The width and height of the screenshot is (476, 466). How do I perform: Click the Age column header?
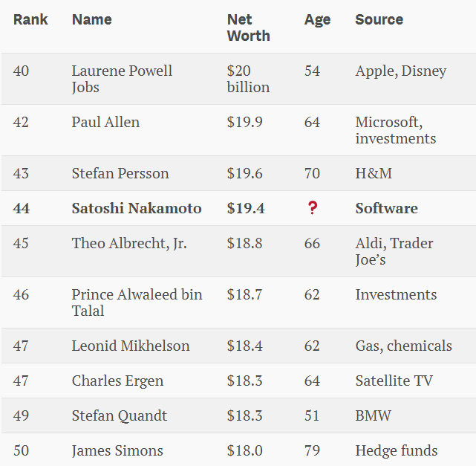point(317,20)
